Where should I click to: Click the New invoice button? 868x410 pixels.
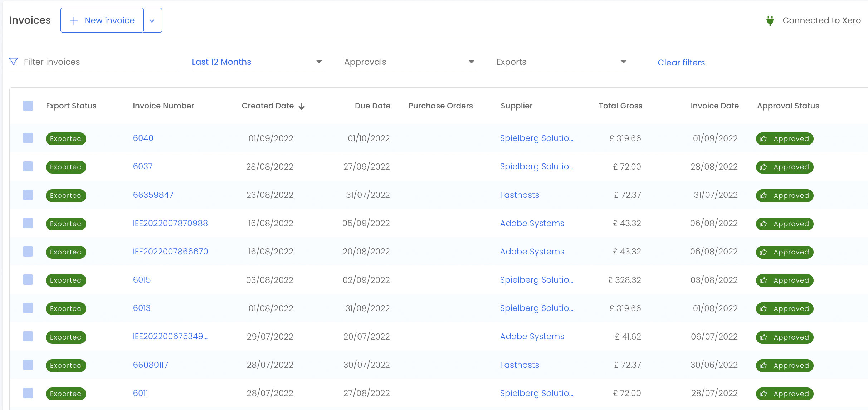(x=102, y=20)
